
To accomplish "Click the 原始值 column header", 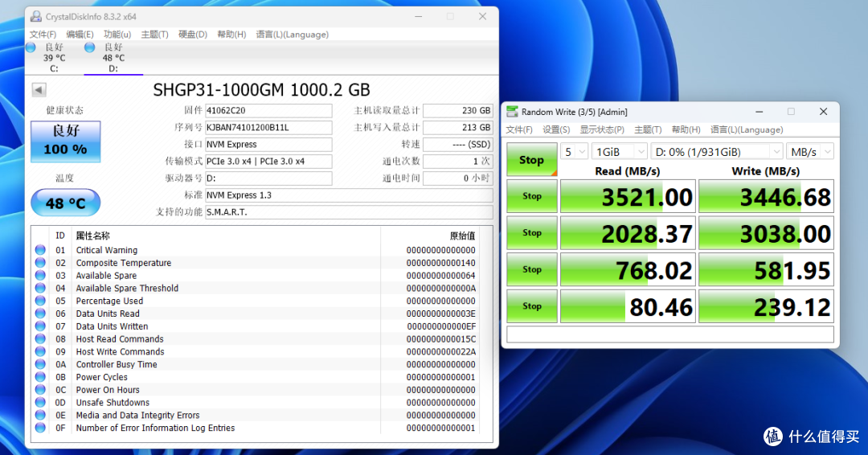I will [x=462, y=236].
